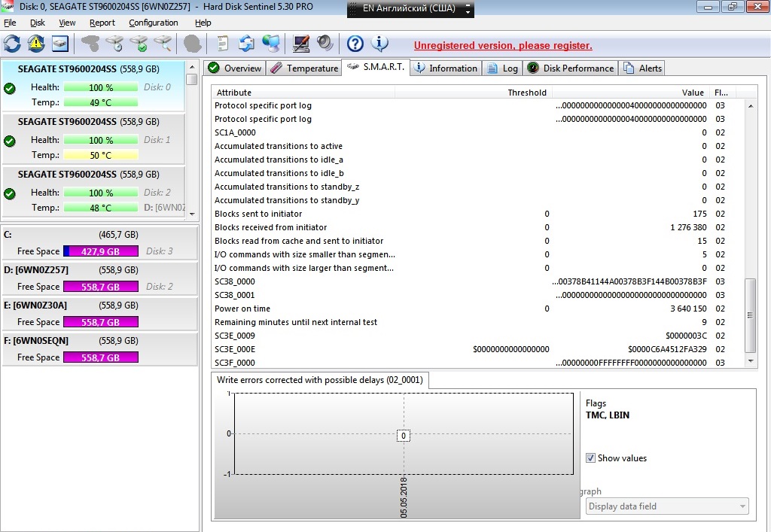Click the blue info bubble icon
Screen dimensions: 771x532
coord(379,44)
